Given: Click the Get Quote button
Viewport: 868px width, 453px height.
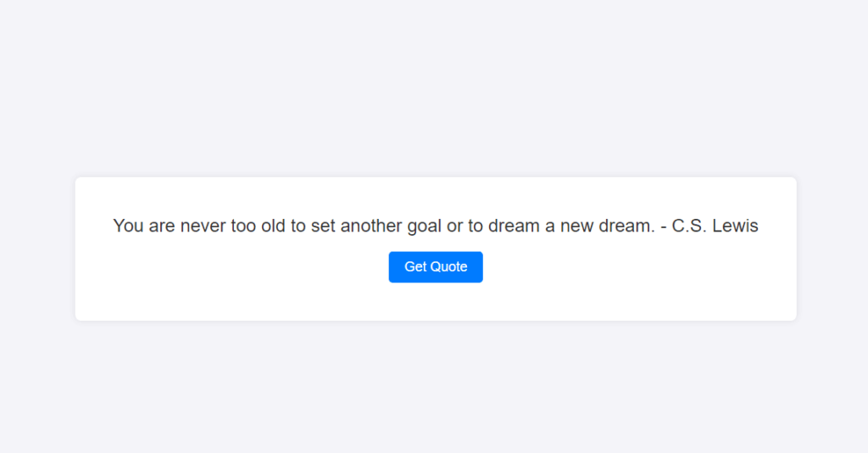Looking at the screenshot, I should pyautogui.click(x=436, y=267).
